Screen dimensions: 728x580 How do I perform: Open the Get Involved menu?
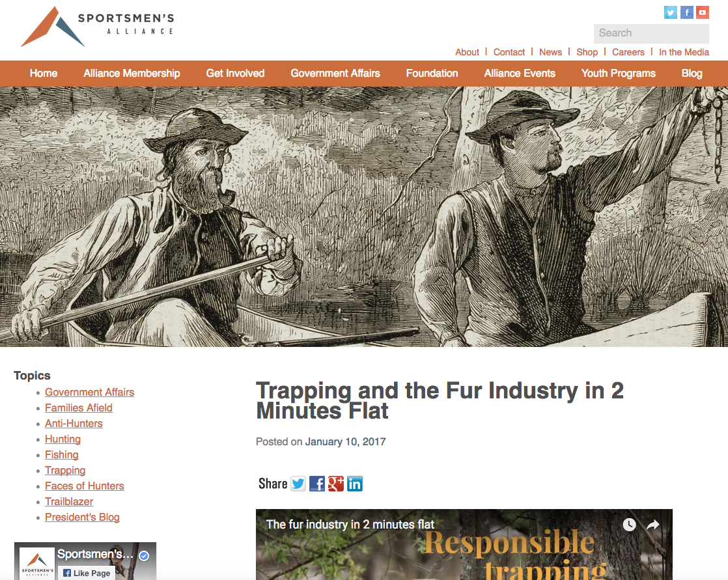[235, 74]
